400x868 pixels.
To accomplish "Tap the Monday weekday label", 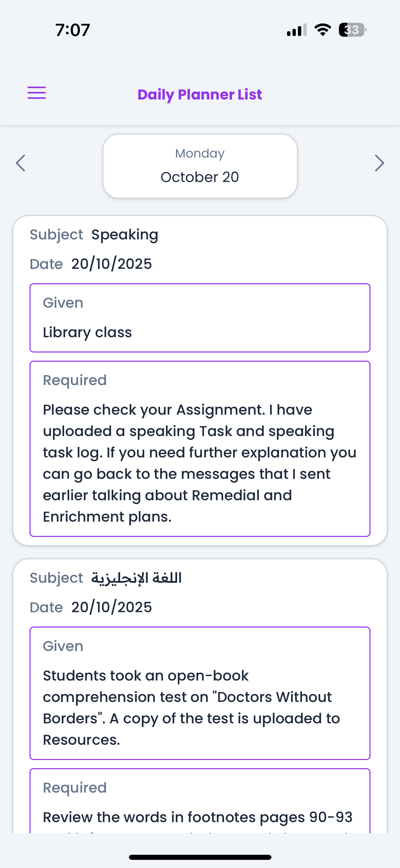I will tap(200, 153).
